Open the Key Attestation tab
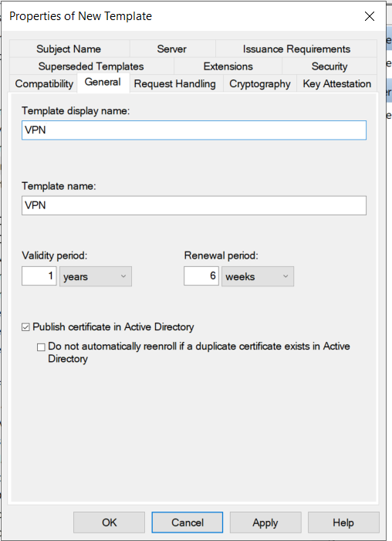 (x=337, y=83)
